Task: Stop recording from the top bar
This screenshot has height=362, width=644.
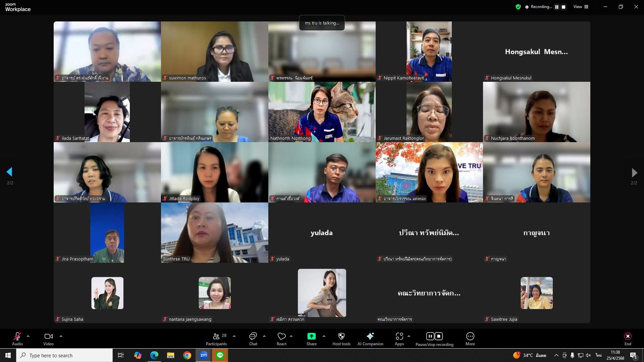Action: [563, 7]
